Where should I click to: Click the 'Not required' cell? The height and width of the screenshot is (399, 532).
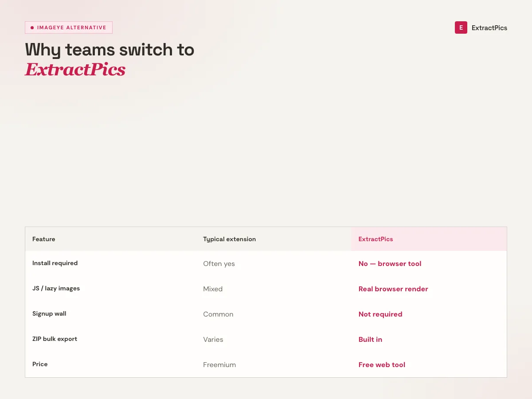(380, 314)
